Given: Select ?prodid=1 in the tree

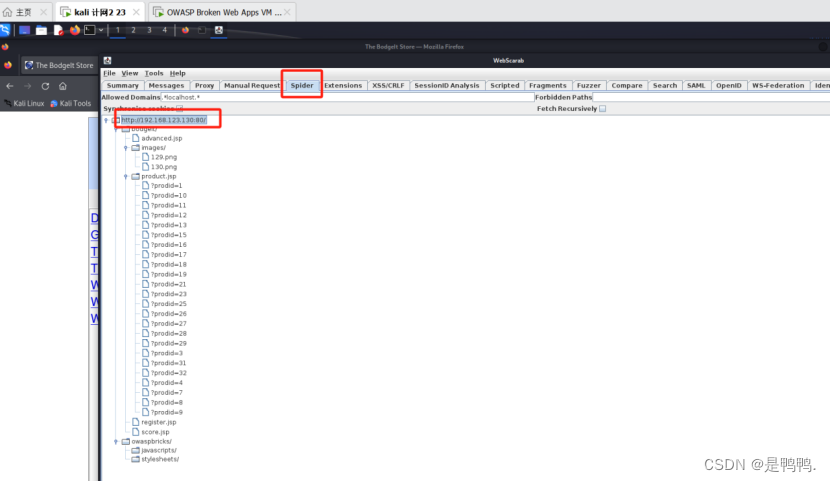Looking at the screenshot, I should pos(166,186).
